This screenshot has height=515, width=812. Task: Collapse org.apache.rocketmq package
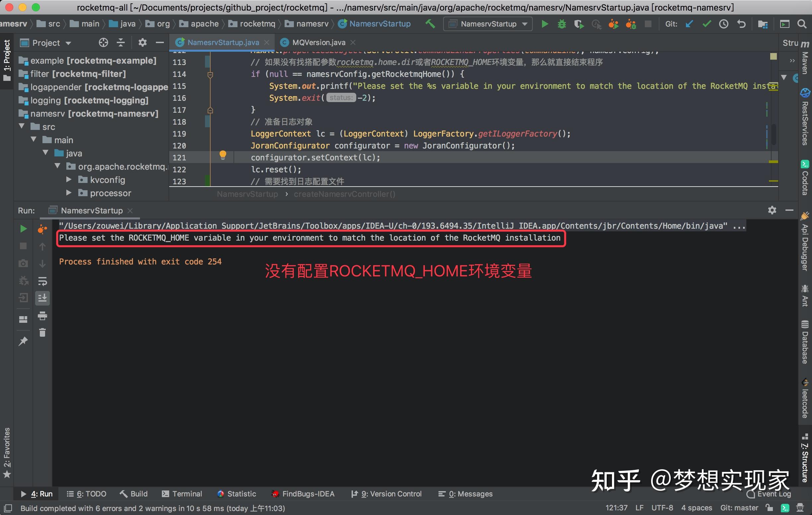pyautogui.click(x=58, y=166)
